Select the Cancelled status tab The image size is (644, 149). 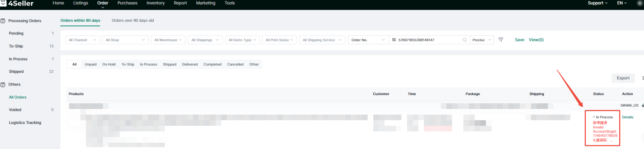point(235,64)
